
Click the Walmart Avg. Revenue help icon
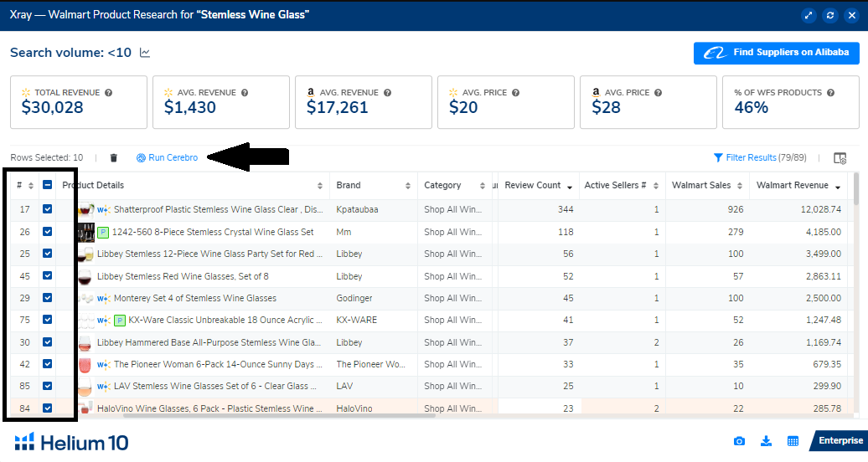point(245,92)
